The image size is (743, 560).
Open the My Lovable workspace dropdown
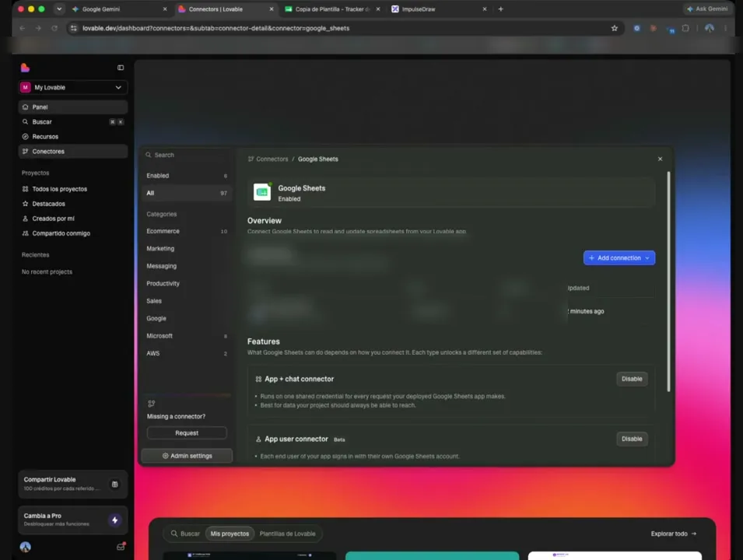click(73, 87)
